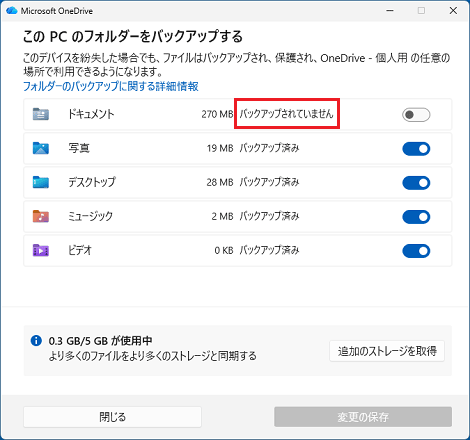This screenshot has height=440, width=470.
Task: Click the 写真 folder icon
Action: 41,148
